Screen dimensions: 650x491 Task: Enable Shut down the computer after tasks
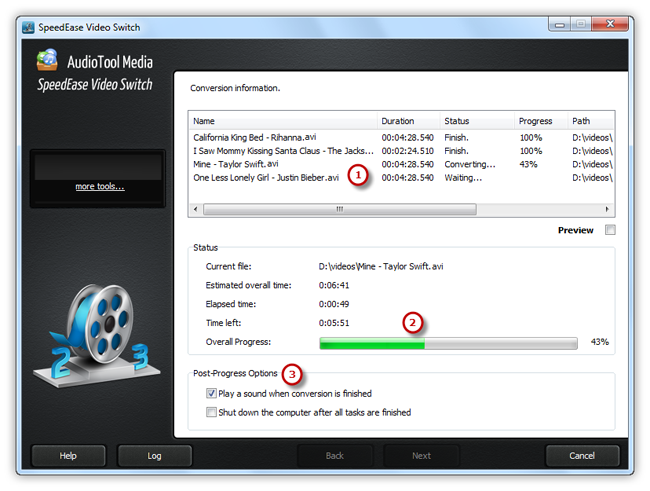pyautogui.click(x=211, y=412)
